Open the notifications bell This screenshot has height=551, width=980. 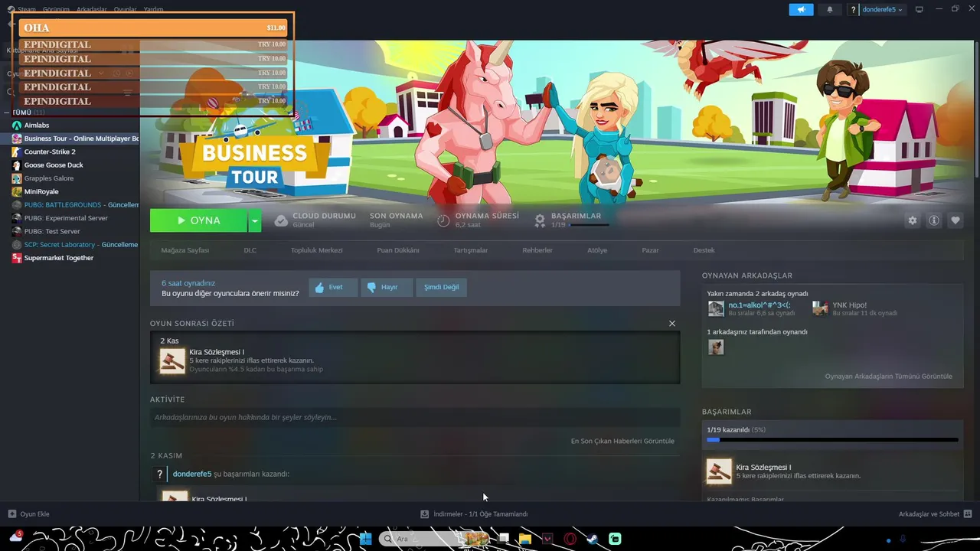click(x=830, y=10)
